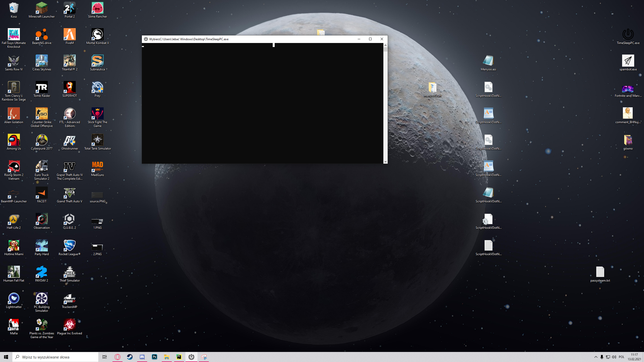Open File Explorer from the taskbar
The height and width of the screenshot is (362, 644).
[x=167, y=357]
